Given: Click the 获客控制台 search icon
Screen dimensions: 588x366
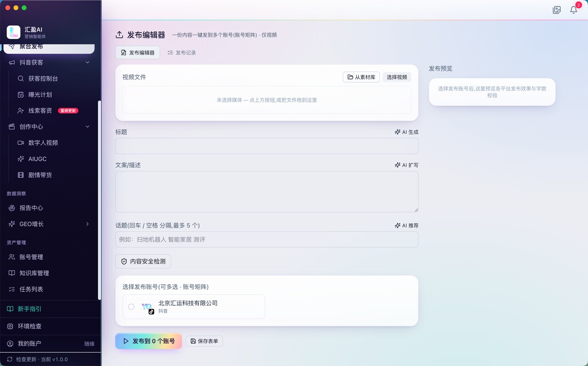Looking at the screenshot, I should [x=21, y=79].
